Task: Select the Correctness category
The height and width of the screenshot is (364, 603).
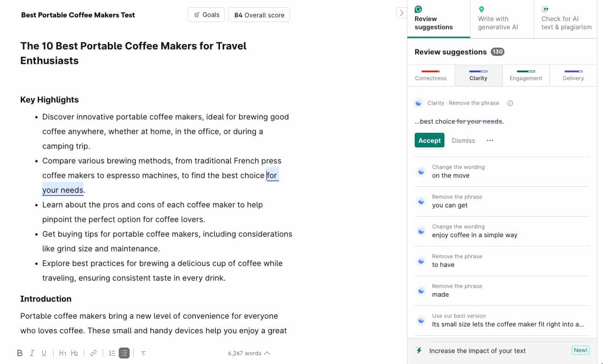Action: click(x=431, y=76)
